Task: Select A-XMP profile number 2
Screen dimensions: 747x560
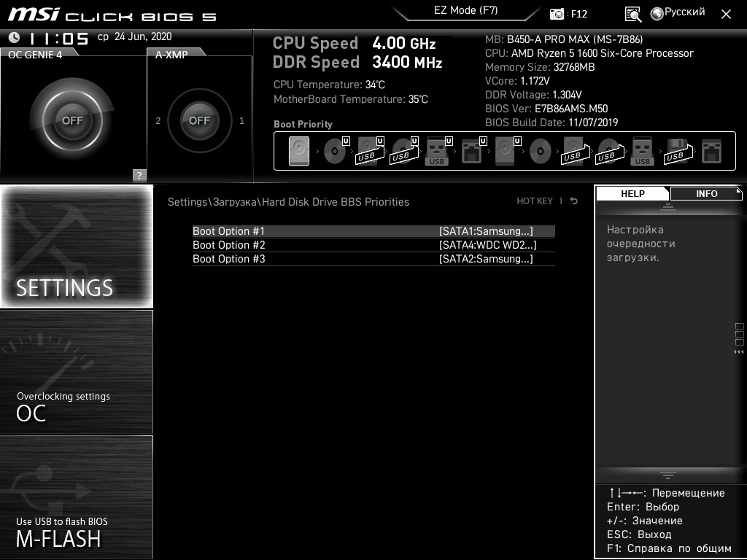Action: pyautogui.click(x=158, y=120)
